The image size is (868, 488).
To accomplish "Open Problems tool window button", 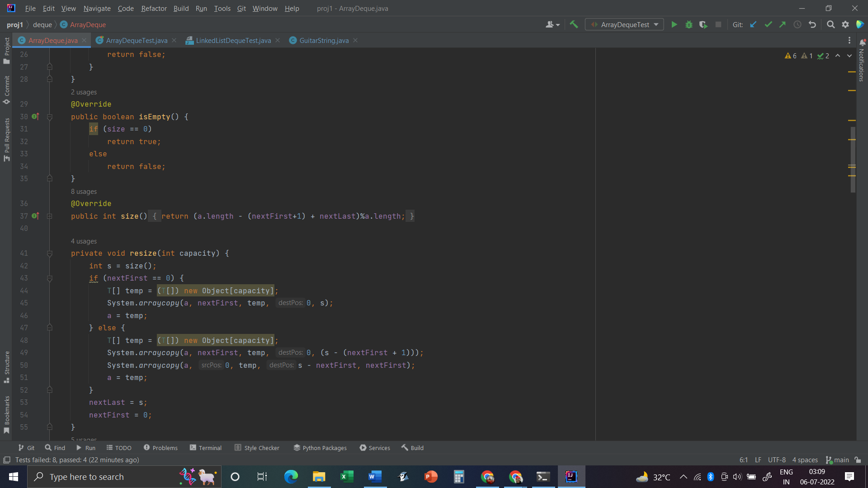I will (160, 448).
